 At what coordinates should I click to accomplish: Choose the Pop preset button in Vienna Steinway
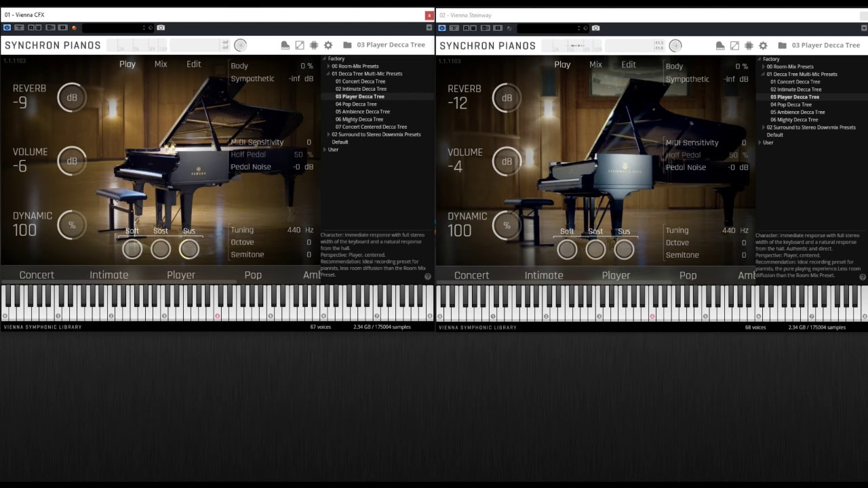coord(688,276)
